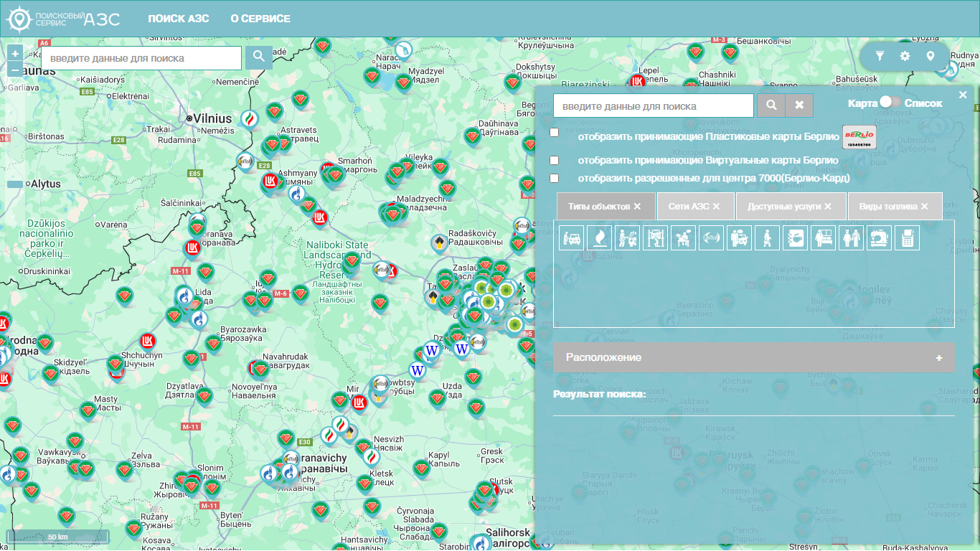This screenshot has height=551, width=980.
Task: Click the W marker nearest Stowbtsy
Action: pos(418,370)
